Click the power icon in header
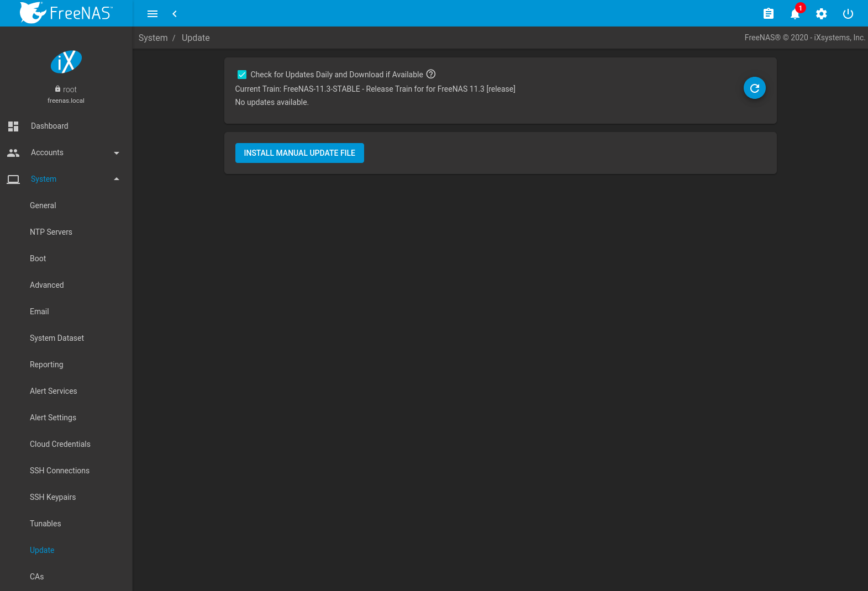 [848, 14]
